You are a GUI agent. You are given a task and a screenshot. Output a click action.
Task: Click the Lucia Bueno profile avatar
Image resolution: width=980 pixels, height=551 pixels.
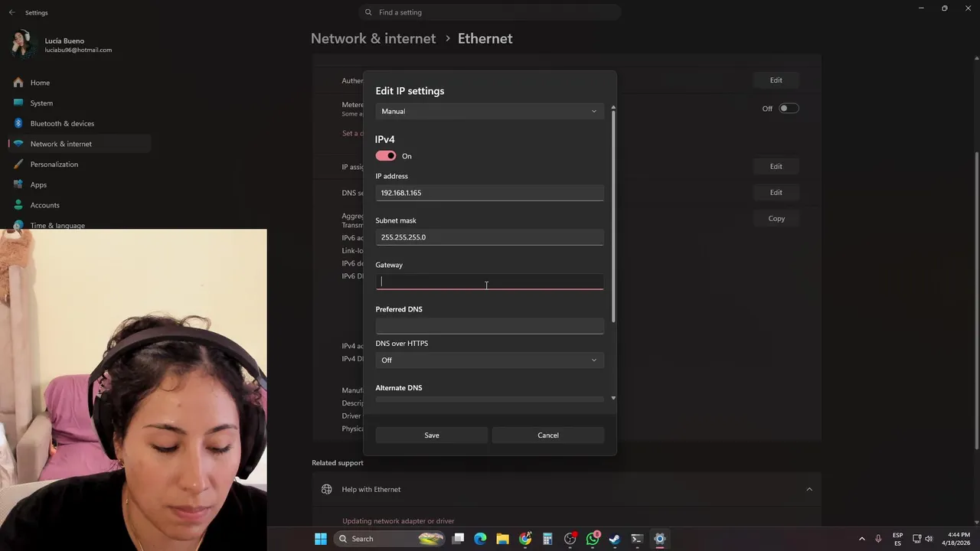pyautogui.click(x=23, y=44)
